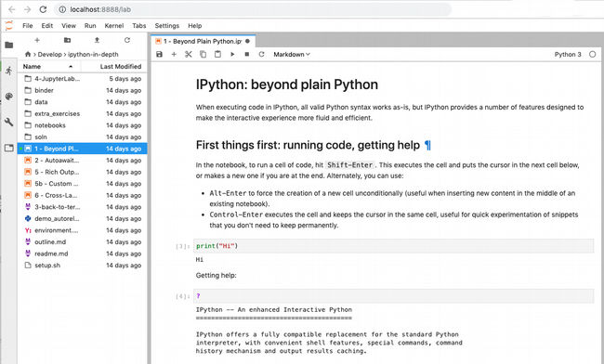Image resolution: width=604 pixels, height=364 pixels.
Task: Restart the kernel from notebook toolbar
Action: tap(261, 54)
